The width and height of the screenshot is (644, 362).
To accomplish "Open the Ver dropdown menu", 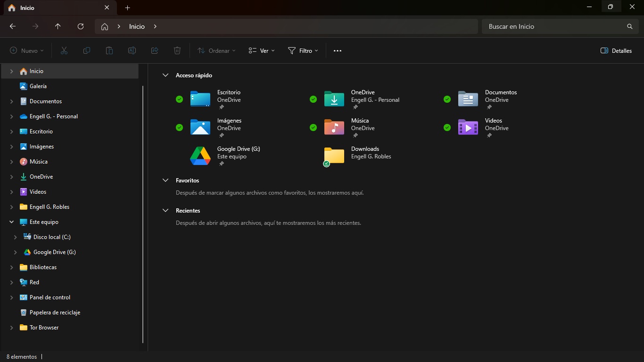I will click(x=262, y=50).
